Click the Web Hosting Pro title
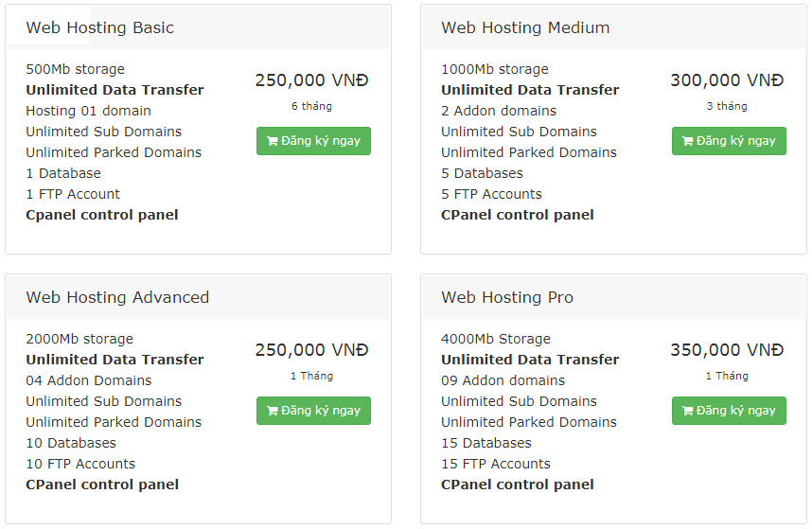Screen dimensions: 812x529 pyautogui.click(x=507, y=297)
